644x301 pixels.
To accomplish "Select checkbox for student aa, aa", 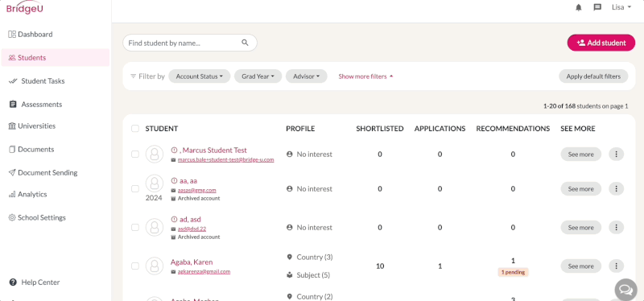I will (135, 189).
